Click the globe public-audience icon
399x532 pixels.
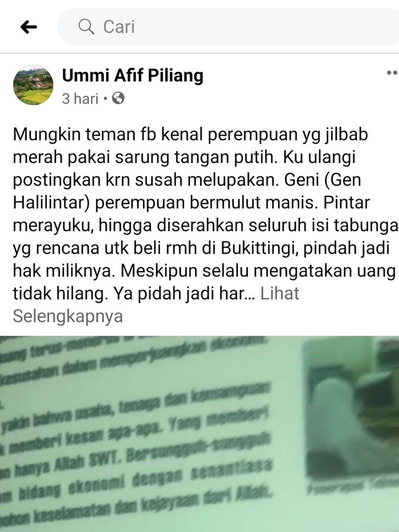[x=118, y=98]
